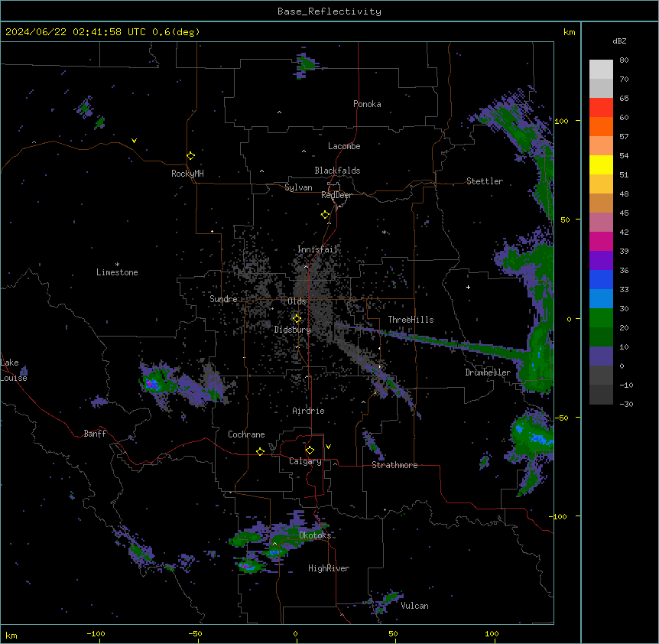Click the Stettler city label
659x644 pixels.
point(485,181)
